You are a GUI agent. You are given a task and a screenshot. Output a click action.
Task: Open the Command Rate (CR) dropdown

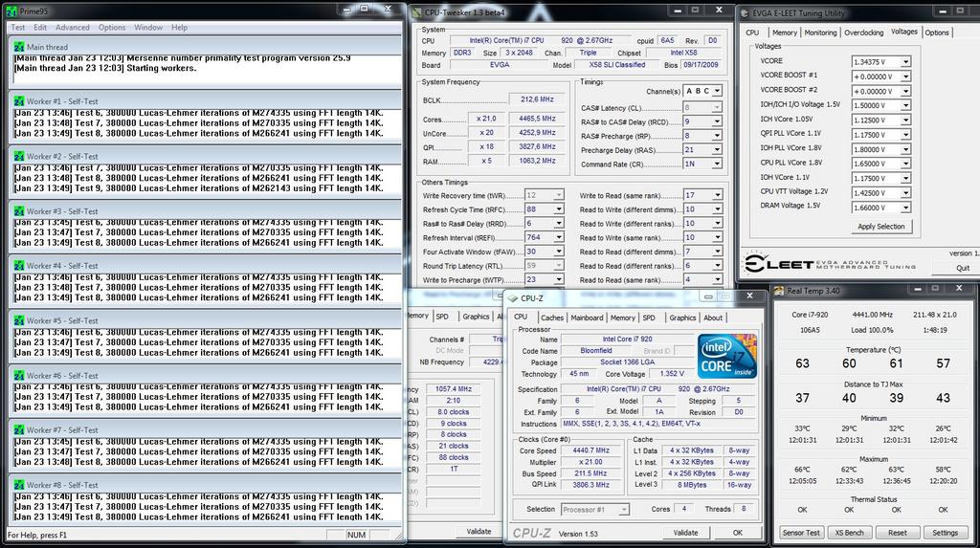point(717,164)
